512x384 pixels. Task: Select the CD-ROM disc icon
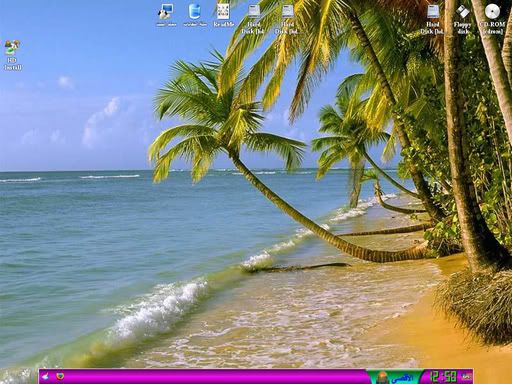click(x=492, y=12)
